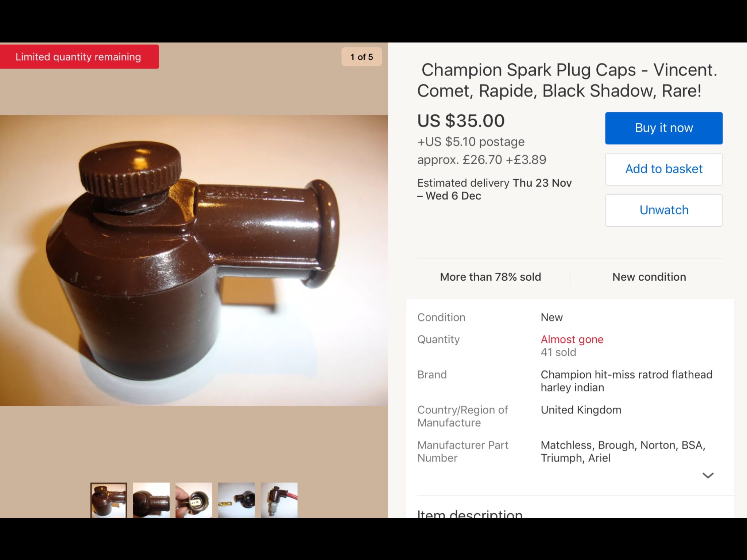The width and height of the screenshot is (747, 560).
Task: Open the Item description section
Action: (470, 513)
